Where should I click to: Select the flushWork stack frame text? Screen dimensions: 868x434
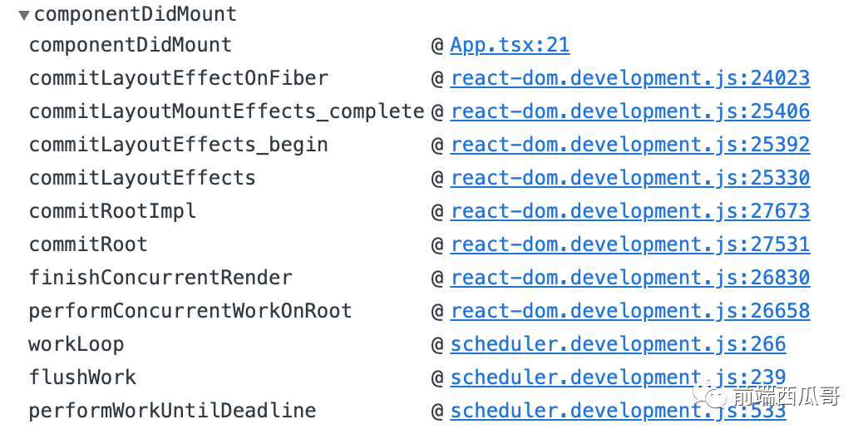[82, 377]
